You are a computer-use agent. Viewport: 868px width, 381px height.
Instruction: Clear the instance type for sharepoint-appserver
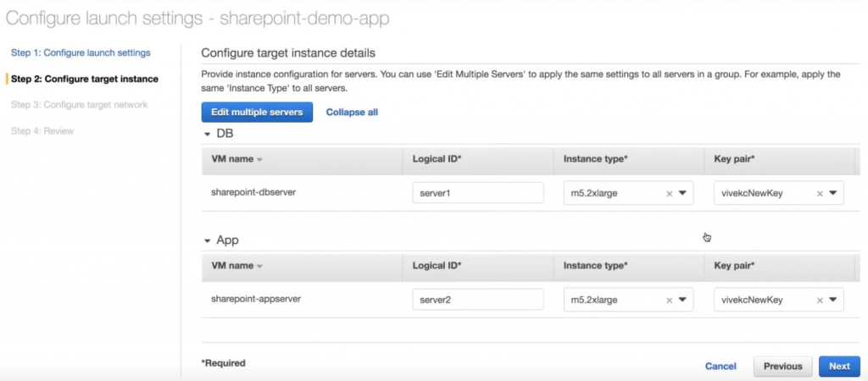click(x=669, y=301)
